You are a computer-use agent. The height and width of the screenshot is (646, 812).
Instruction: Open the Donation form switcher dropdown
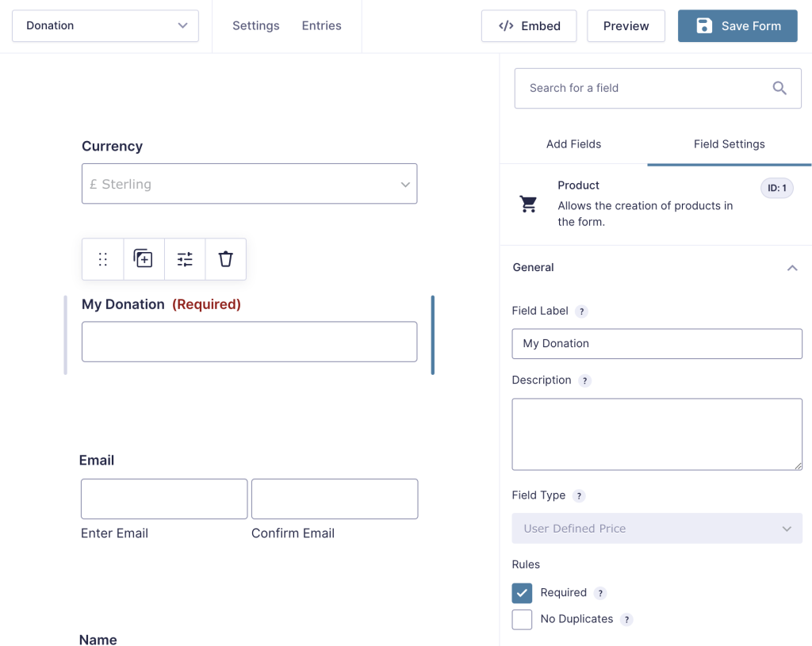click(105, 26)
